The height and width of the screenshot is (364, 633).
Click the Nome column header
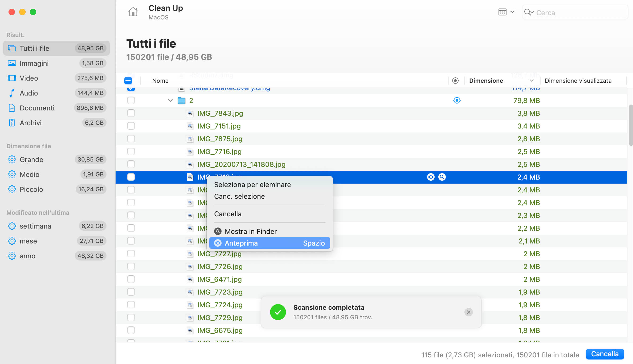160,81
